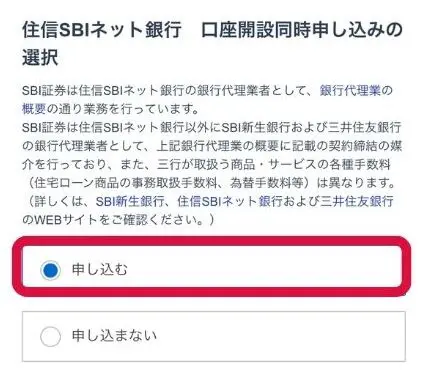Select the 申し込まない radio button
Image resolution: width=421 pixels, height=371 pixels.
click(x=50, y=336)
